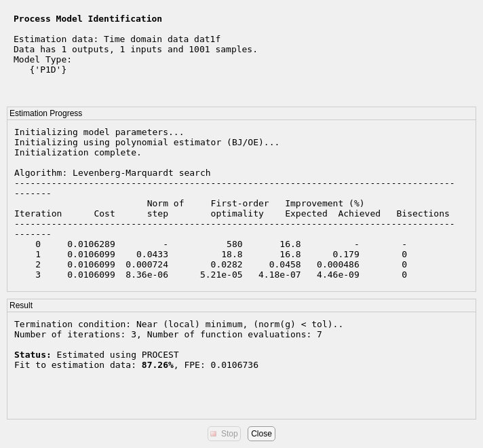Click the 580 optimality value
Screen dimensions: 483x448
(x=234, y=244)
